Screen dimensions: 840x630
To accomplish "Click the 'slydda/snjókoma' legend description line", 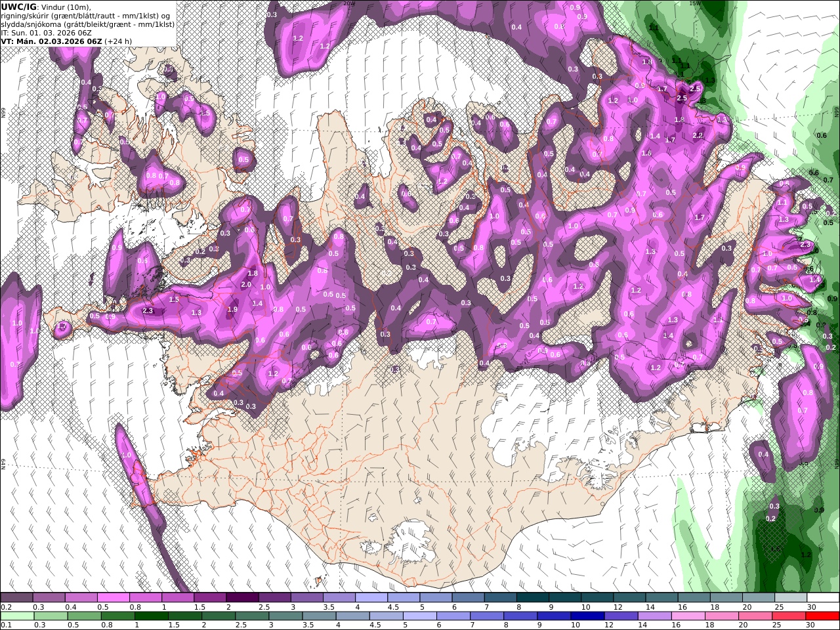I will [87, 24].
